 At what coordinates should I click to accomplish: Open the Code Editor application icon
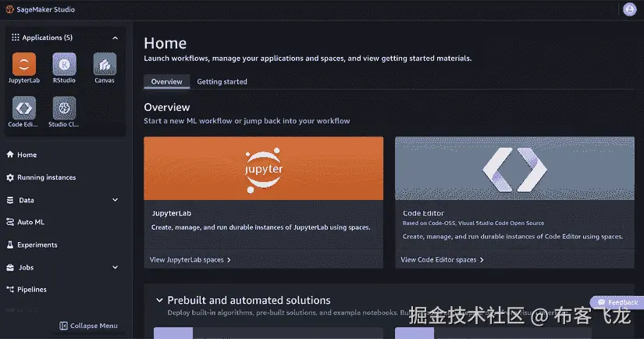pos(24,108)
